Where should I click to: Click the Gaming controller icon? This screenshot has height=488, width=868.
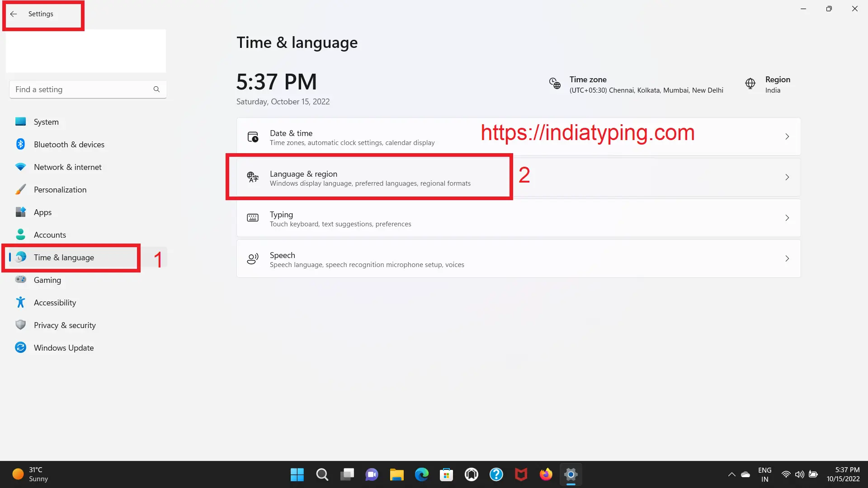20,280
